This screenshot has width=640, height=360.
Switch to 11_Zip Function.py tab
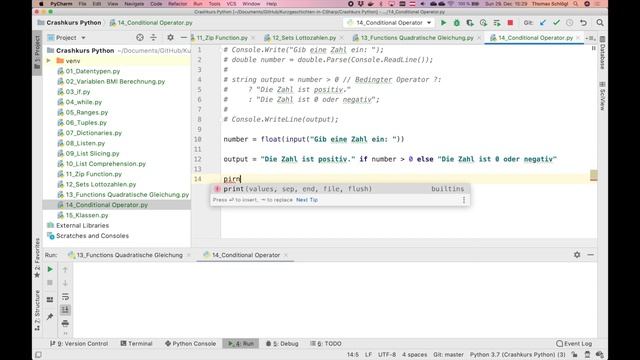(x=222, y=38)
